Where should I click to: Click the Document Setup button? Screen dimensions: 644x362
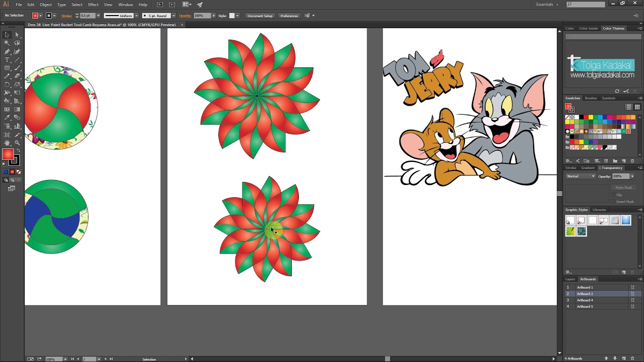coord(260,16)
